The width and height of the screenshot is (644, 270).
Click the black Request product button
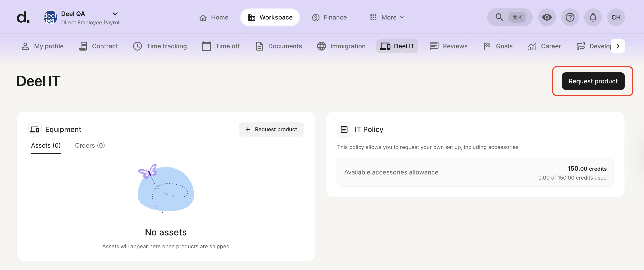coord(593,81)
